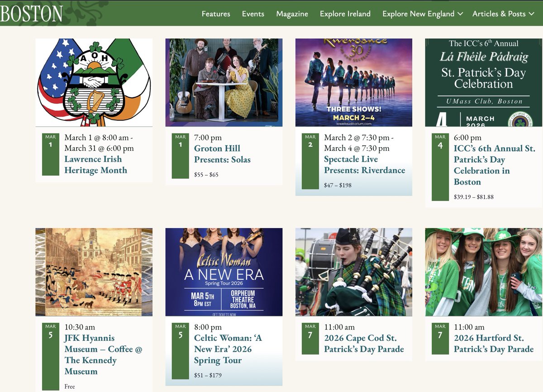543x392 pixels.
Task: Click the '$55 – $65' price text
Action: tap(206, 174)
